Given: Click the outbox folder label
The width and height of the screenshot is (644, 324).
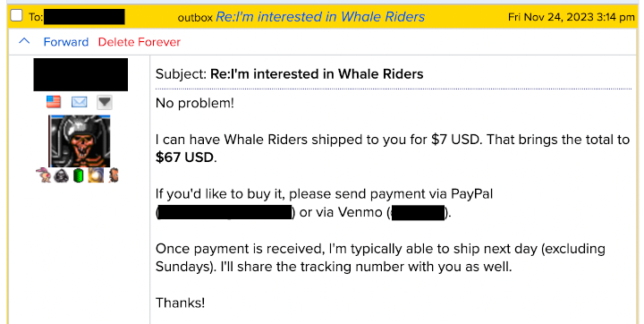Looking at the screenshot, I should pos(195,18).
